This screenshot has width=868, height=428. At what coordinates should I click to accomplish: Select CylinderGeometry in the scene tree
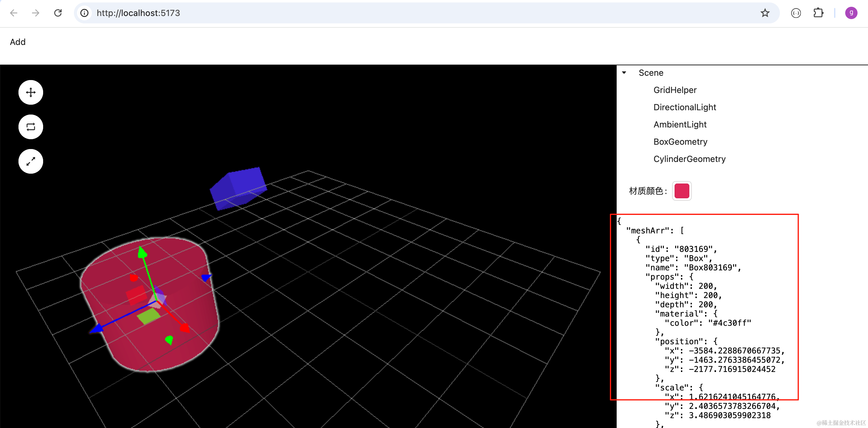tap(689, 159)
